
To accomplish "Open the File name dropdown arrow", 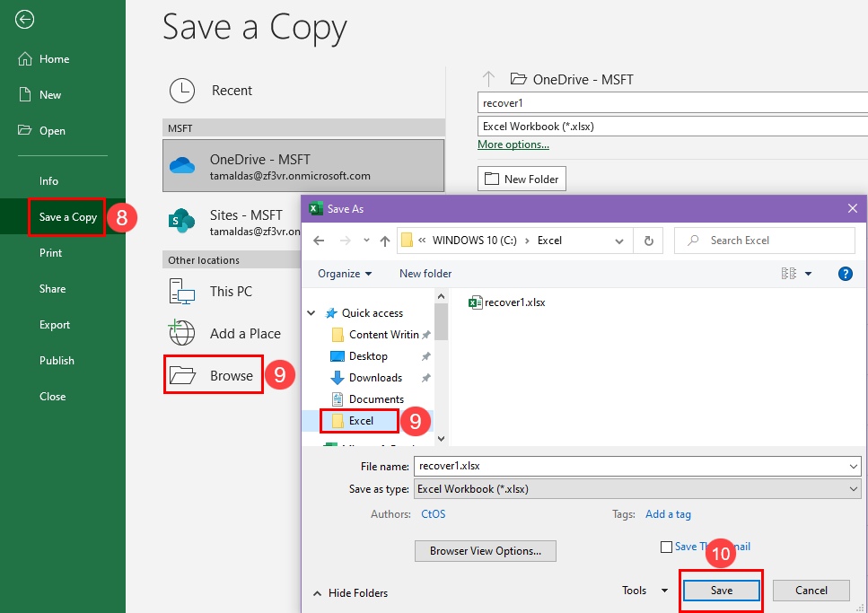I will pos(853,466).
